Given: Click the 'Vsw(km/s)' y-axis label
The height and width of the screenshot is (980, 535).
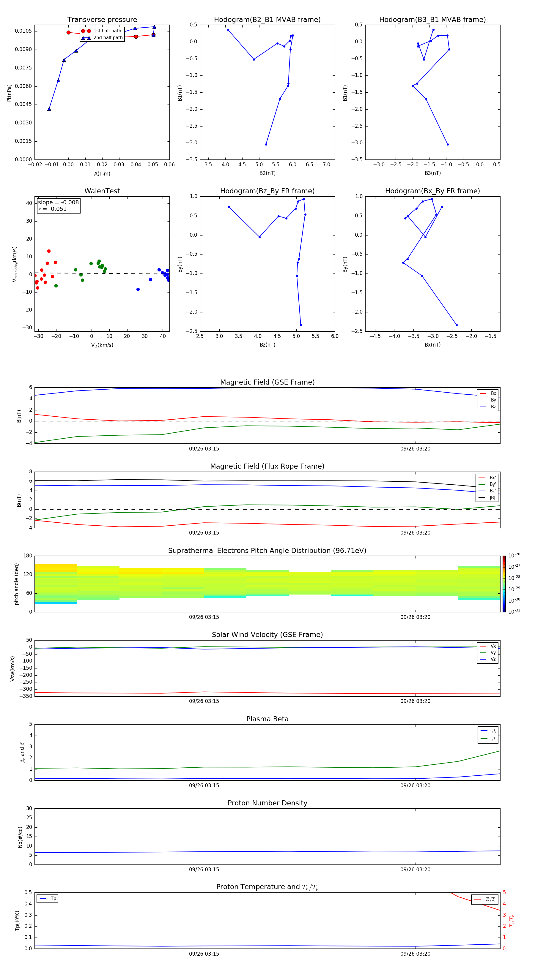Looking at the screenshot, I should coord(12,668).
